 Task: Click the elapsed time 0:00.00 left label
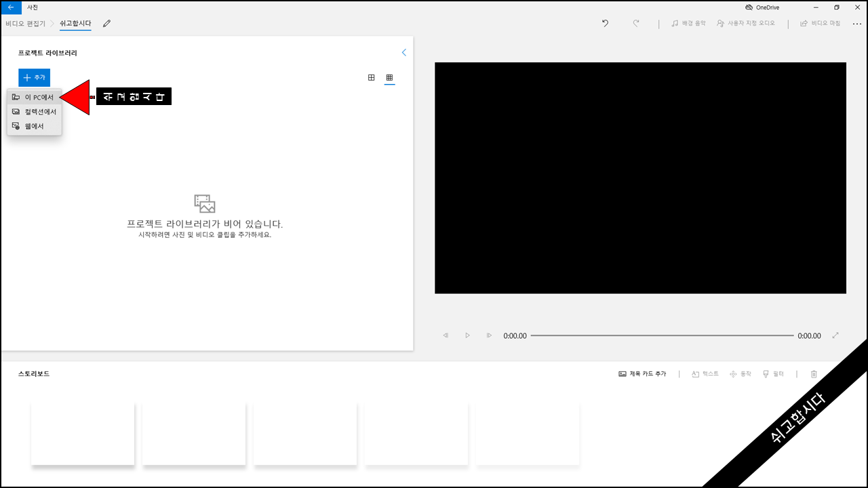(x=515, y=335)
